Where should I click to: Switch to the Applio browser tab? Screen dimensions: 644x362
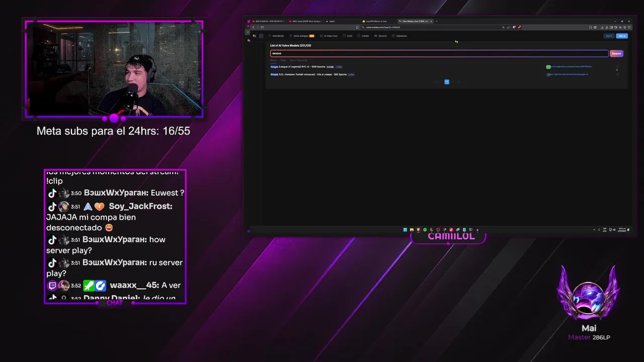pyautogui.click(x=330, y=21)
